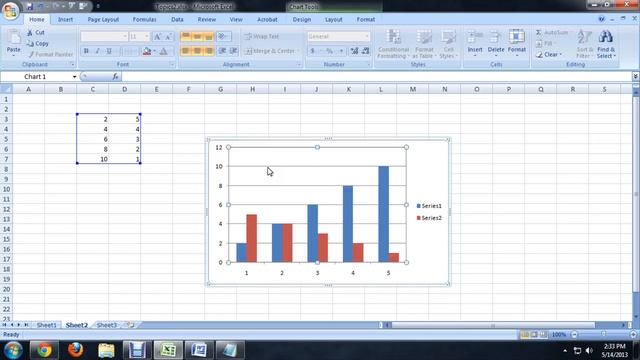Open the Layout chart tools tab
Image resolution: width=640 pixels, height=360 pixels.
pyautogui.click(x=333, y=19)
